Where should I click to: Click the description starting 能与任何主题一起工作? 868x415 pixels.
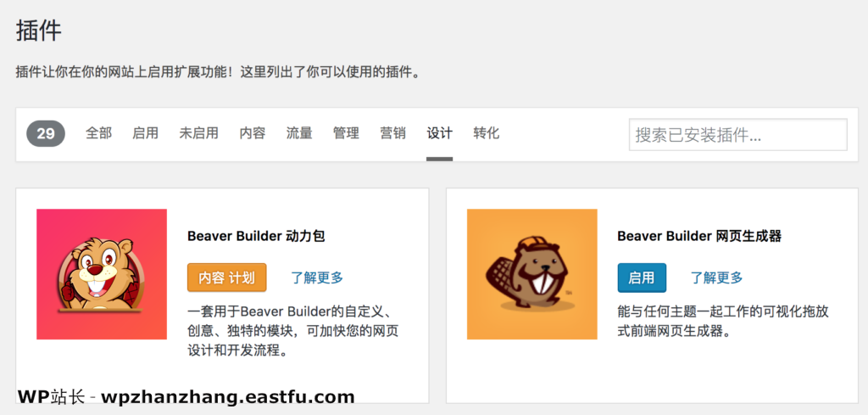[723, 320]
